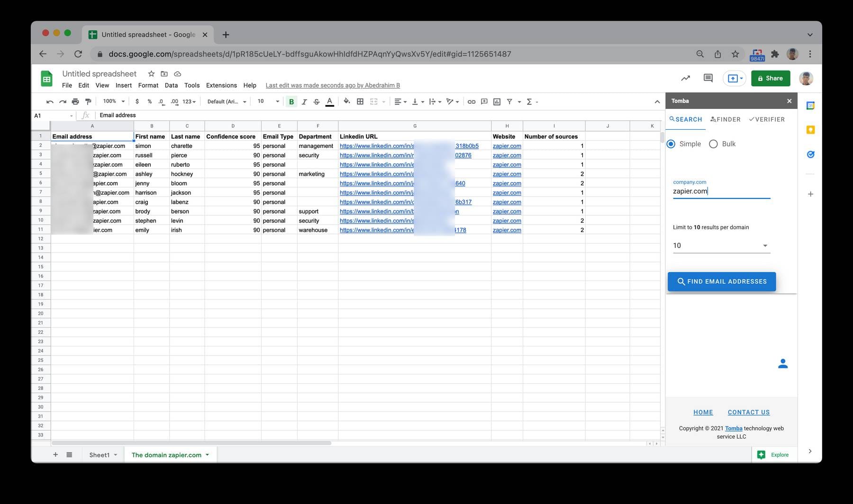Viewport: 853px width, 504px height.
Task: Open the font family Default dropdown
Action: point(227,102)
